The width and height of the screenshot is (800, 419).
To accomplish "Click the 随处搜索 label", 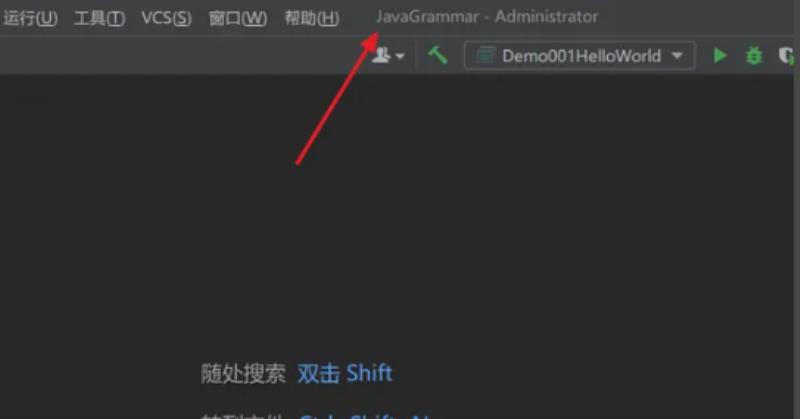I will click(243, 374).
